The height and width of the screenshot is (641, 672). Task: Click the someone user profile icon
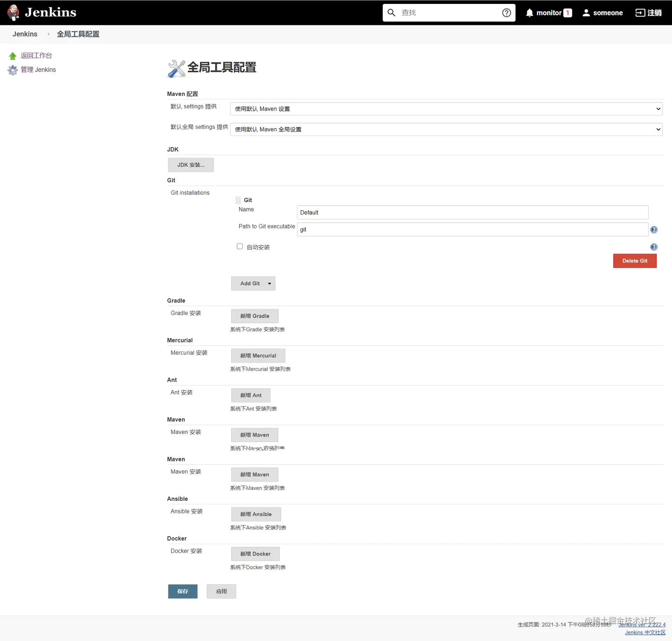click(586, 13)
